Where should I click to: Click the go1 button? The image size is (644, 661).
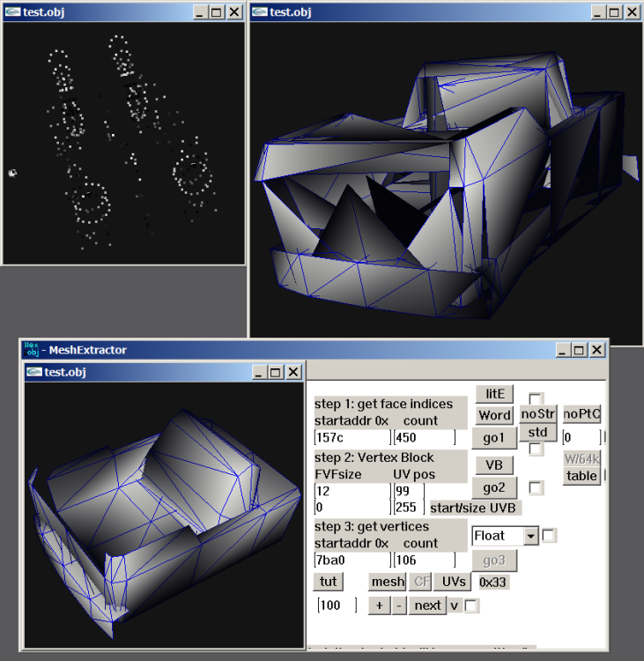coord(494,438)
